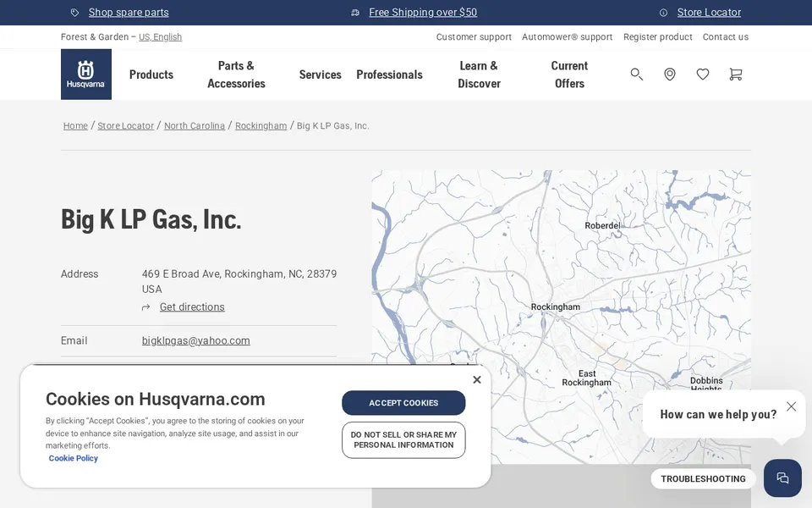Open the Store Locator link in top bar
The image size is (812, 508).
coord(709,13)
